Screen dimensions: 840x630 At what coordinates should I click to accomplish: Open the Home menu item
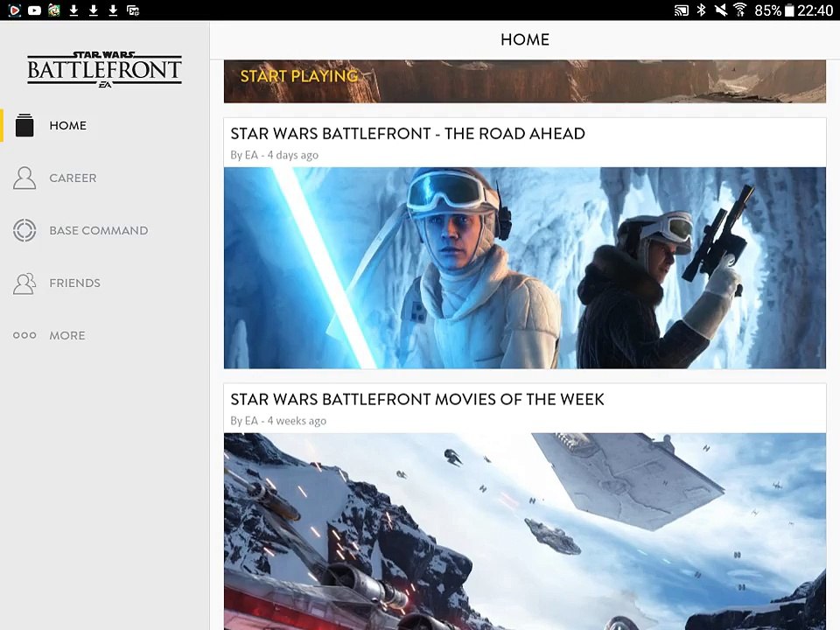click(104, 125)
